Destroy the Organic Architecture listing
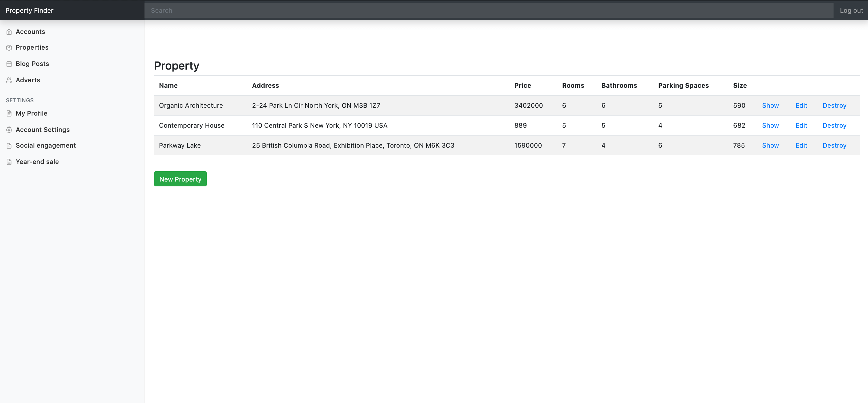868x403 pixels. point(834,106)
